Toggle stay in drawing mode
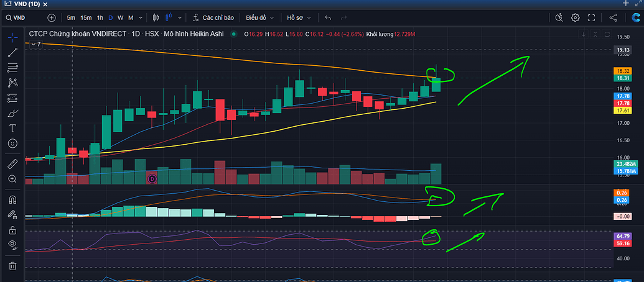 (x=12, y=214)
